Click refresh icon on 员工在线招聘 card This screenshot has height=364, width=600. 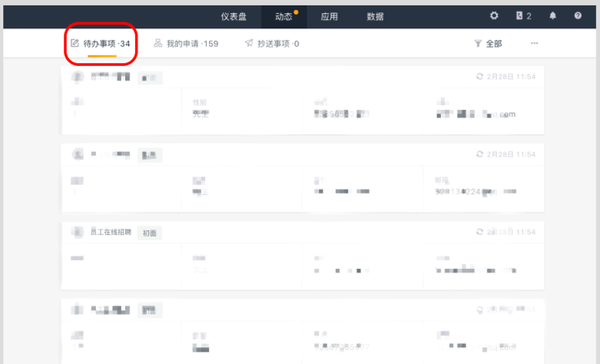point(479,232)
